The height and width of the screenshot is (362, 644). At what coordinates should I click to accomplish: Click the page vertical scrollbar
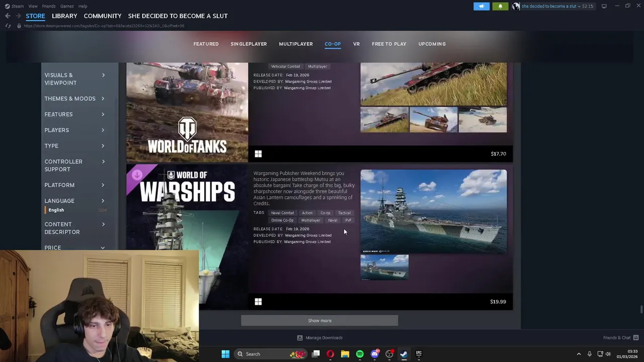(641, 310)
